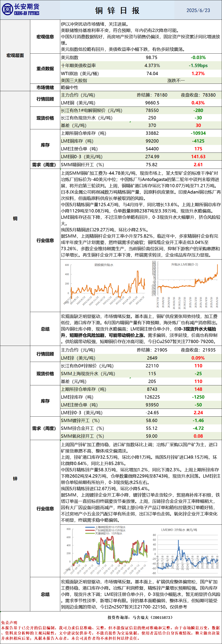The width and height of the screenshot is (222, 644).
Task: Open the zinc ingot spot premium chart
Action: tap(105, 550)
